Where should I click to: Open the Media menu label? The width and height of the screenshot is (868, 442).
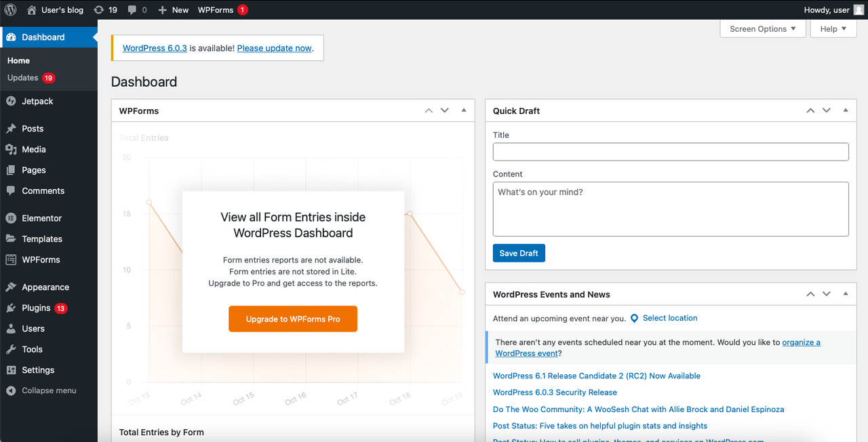click(x=34, y=149)
